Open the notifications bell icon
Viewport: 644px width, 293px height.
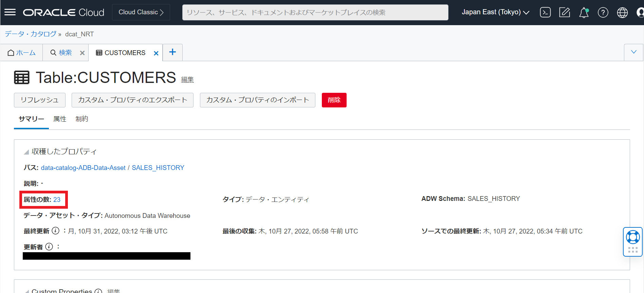584,13
